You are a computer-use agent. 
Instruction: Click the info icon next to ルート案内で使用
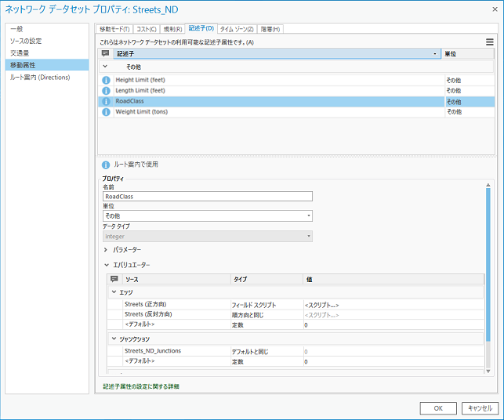coord(106,165)
